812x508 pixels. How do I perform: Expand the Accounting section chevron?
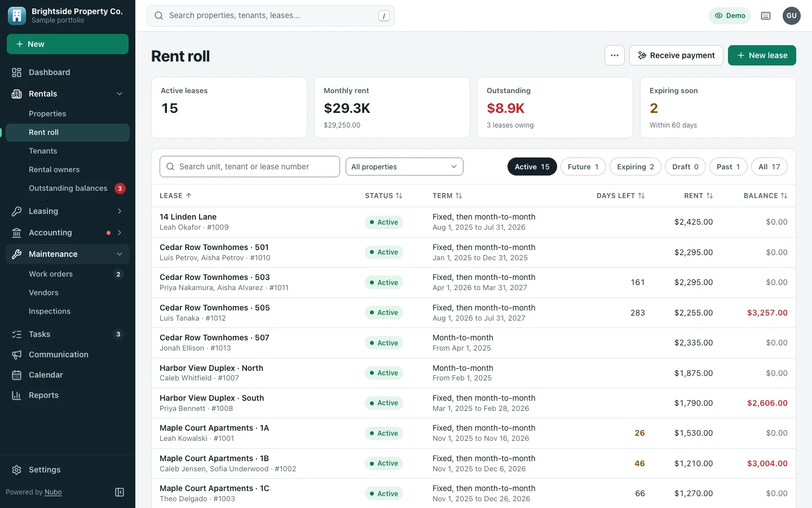pos(120,233)
